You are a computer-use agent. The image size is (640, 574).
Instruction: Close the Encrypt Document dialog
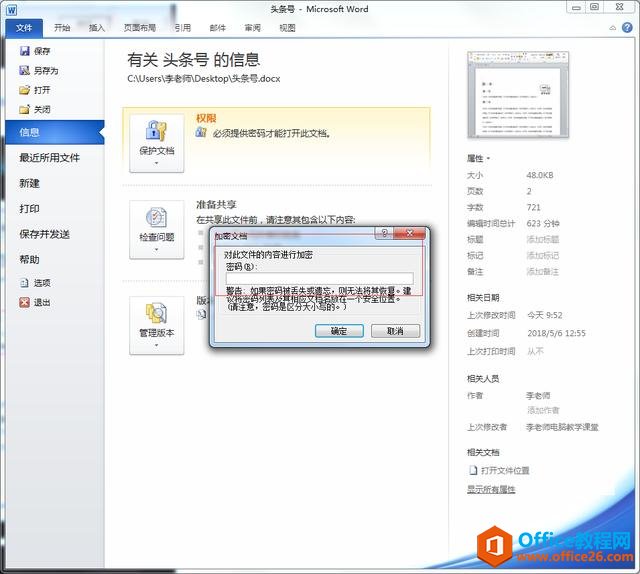[x=410, y=233]
